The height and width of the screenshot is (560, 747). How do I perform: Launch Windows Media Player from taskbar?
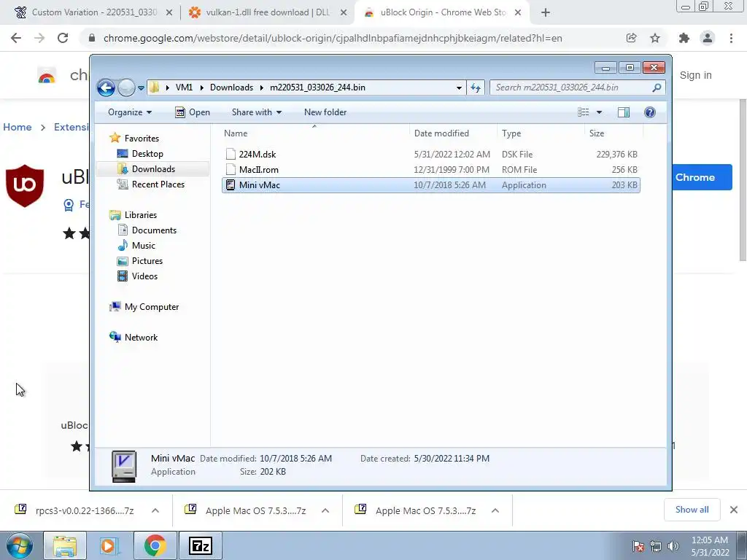pos(109,545)
